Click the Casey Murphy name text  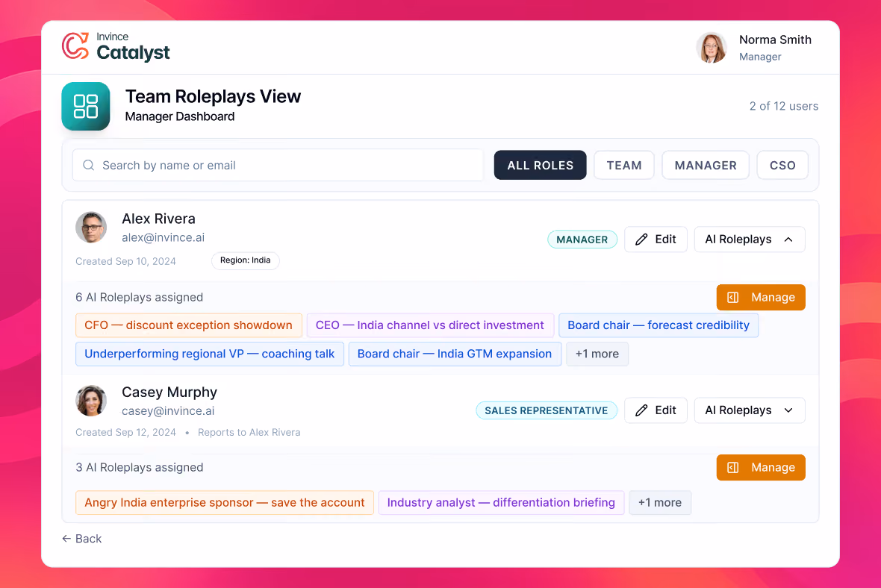pyautogui.click(x=169, y=392)
